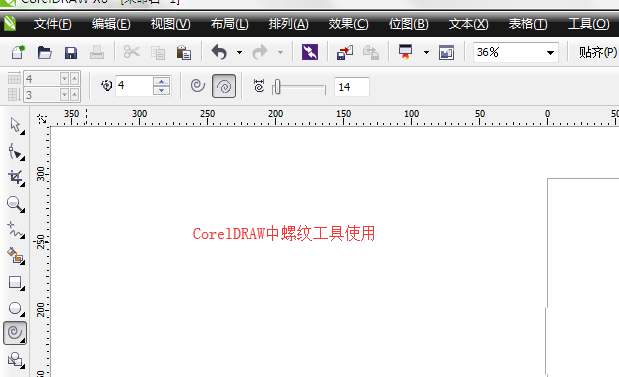Click the graph paper rows field showing 3

[x=42, y=95]
